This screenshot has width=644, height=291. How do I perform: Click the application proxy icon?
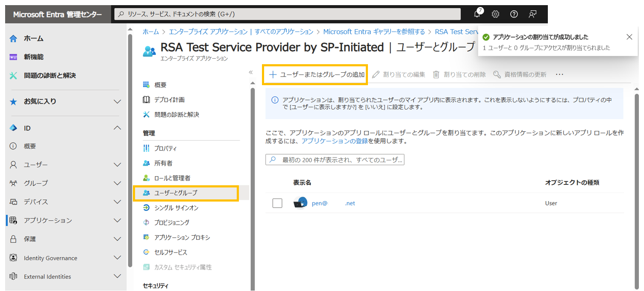(147, 237)
